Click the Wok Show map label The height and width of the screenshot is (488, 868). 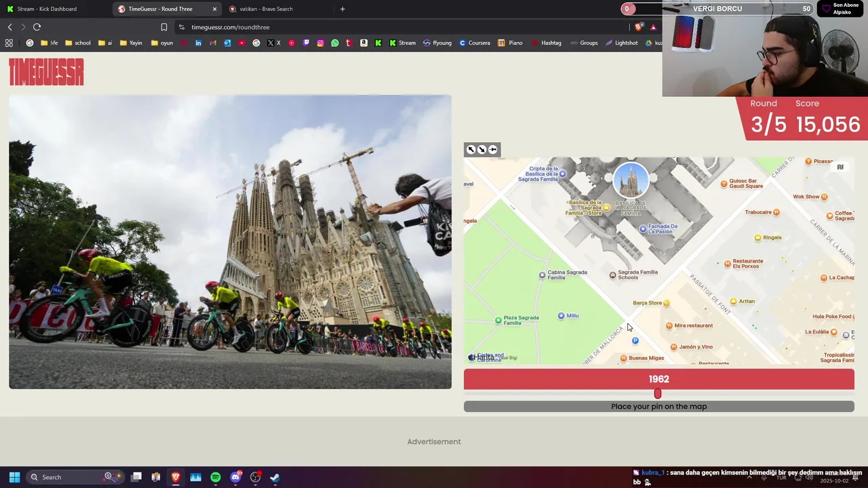[x=806, y=197]
